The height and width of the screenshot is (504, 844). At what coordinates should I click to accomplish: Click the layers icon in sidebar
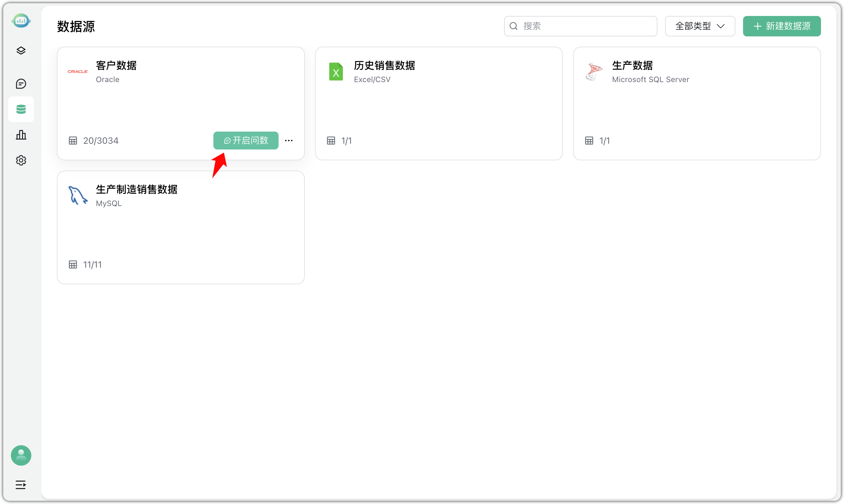21,50
